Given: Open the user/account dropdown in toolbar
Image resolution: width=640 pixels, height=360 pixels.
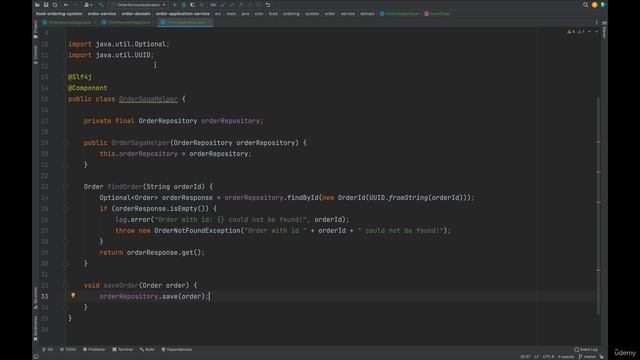Looking at the screenshot, I should (x=88, y=5).
